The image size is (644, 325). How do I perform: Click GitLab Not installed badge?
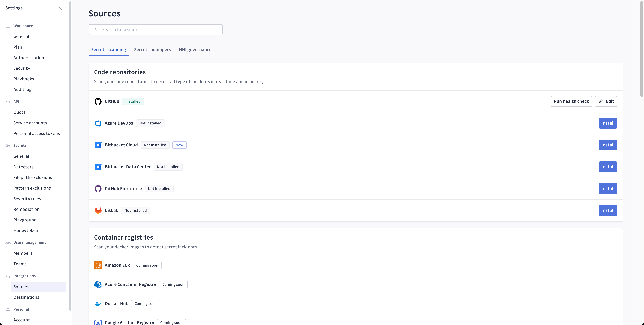pyautogui.click(x=136, y=210)
